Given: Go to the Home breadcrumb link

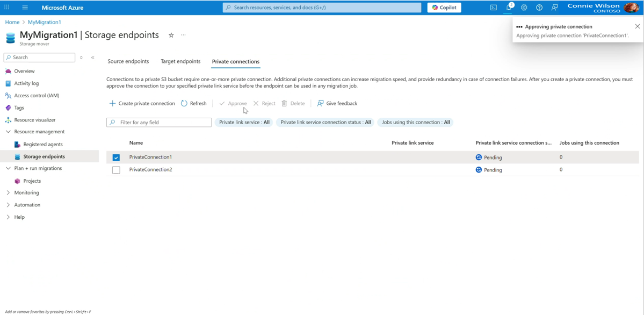Looking at the screenshot, I should click(x=12, y=22).
